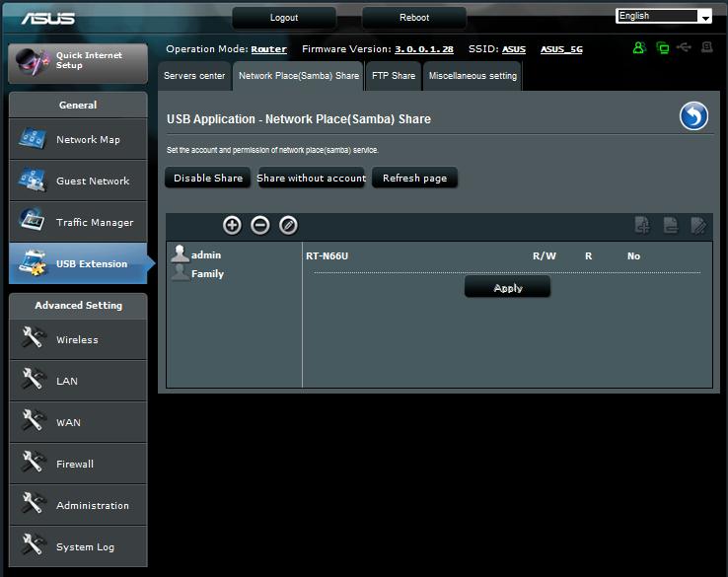Screen dimensions: 728x577
Task: Click the printer status icon
Action: point(707,47)
